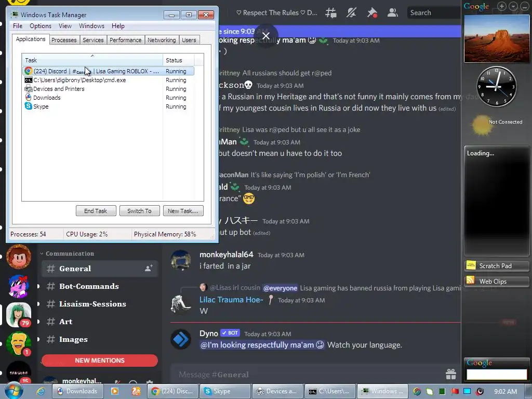Viewport: 532px width, 399px height.
Task: Open the pony avatar server icon
Action: tap(19, 286)
